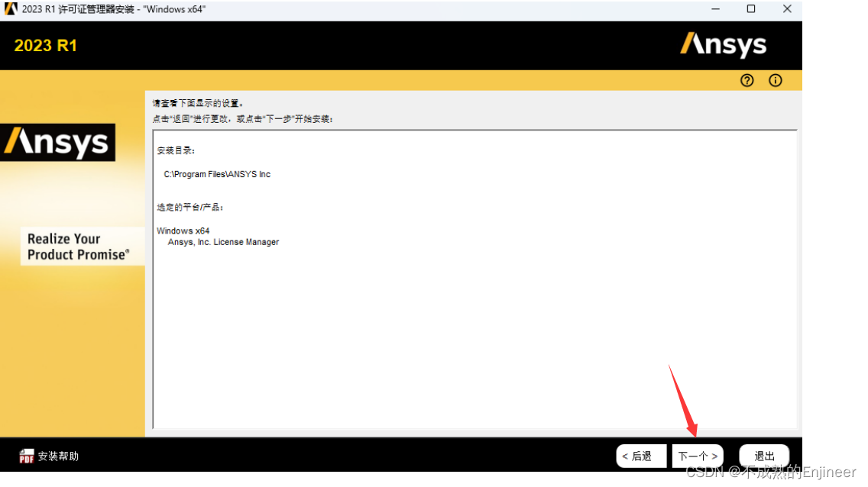Minimize the installer window
The image size is (868, 487).
[x=716, y=9]
